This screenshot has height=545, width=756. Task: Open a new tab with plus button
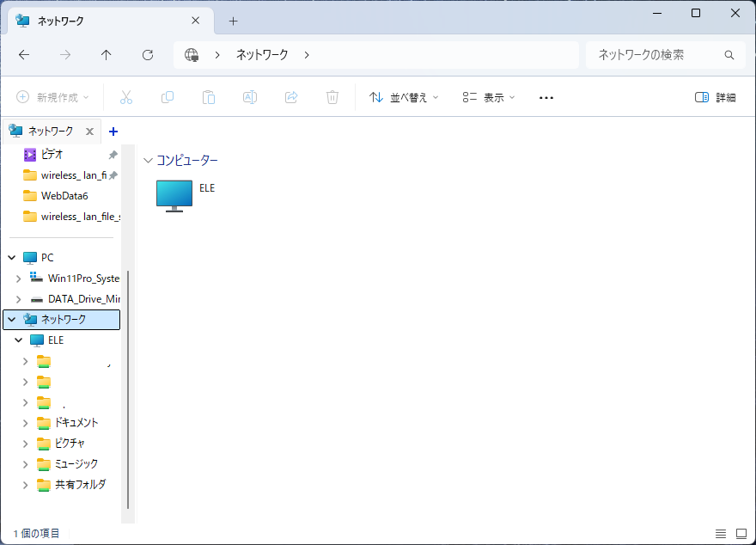[233, 21]
